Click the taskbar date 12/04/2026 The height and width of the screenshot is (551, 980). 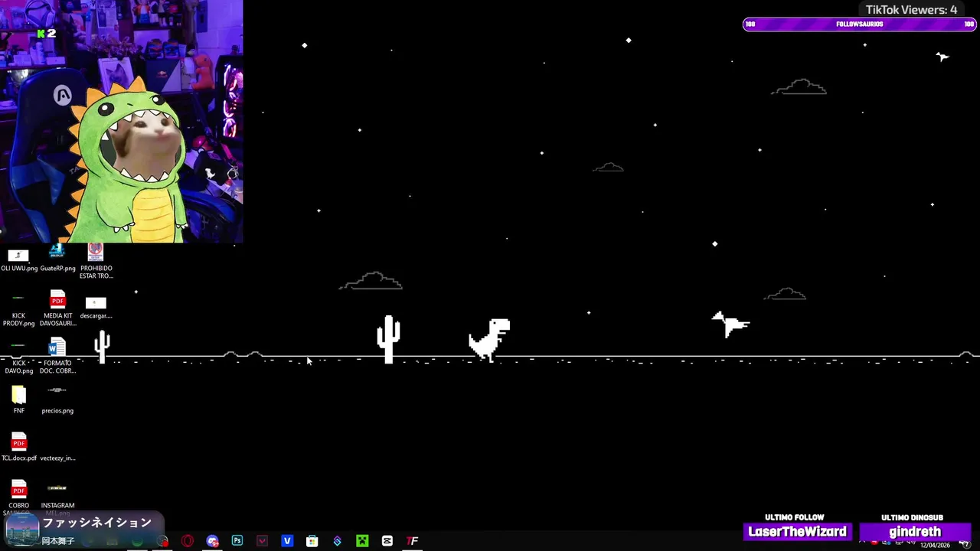point(935,545)
